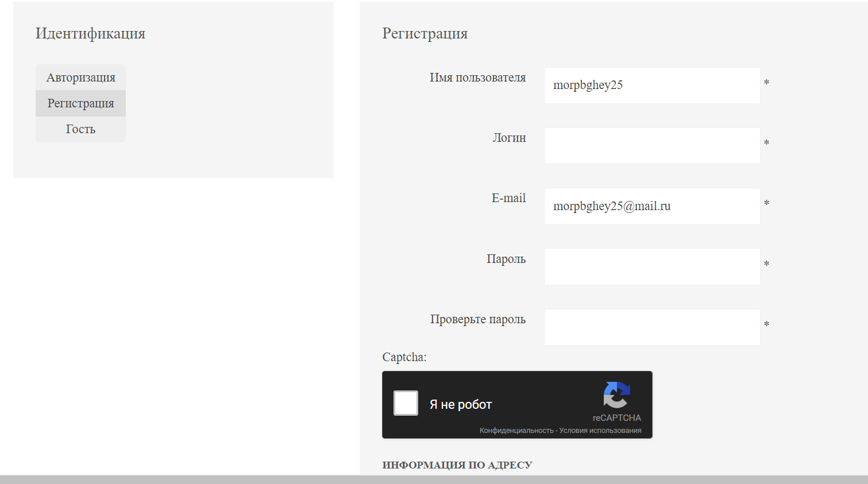Click the Проверьте пароль field
The height and width of the screenshot is (484, 868).
coord(652,327)
